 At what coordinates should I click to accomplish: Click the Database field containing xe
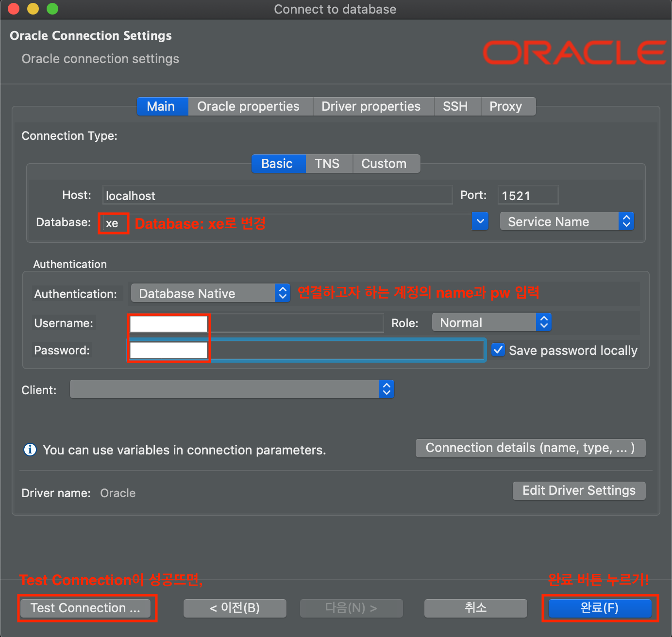click(x=286, y=222)
